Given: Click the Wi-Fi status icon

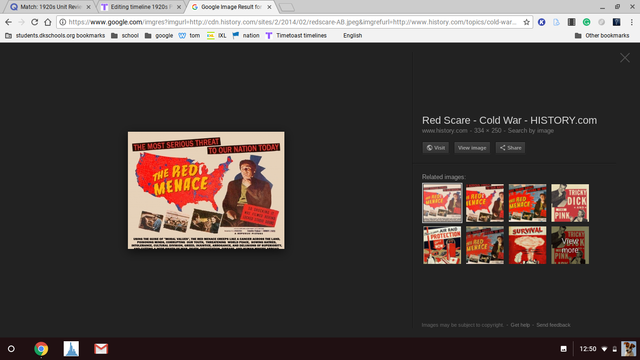Looking at the screenshot, I should pyautogui.click(x=604, y=349).
